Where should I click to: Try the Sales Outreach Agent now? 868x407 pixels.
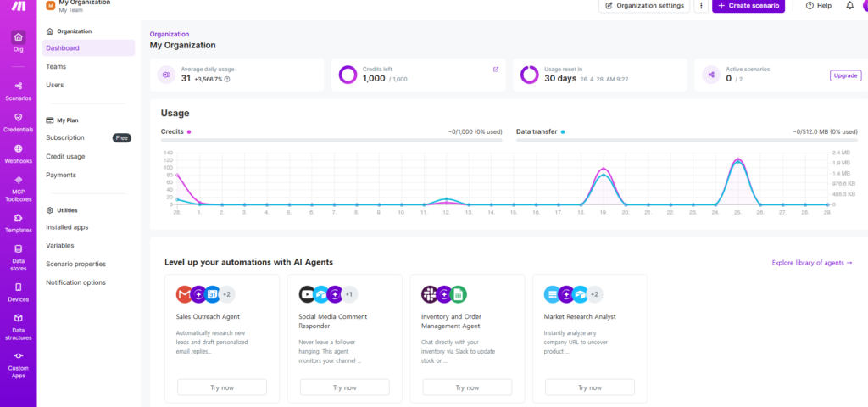tap(222, 387)
